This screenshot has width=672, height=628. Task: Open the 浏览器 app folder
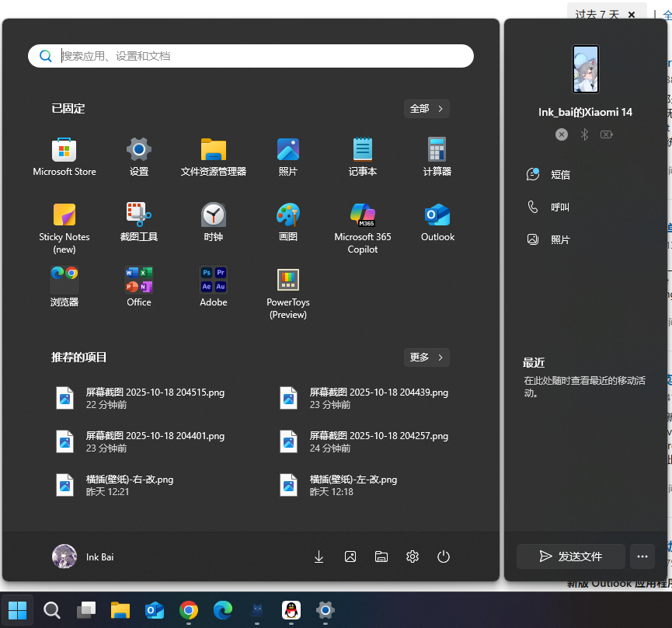pos(64,286)
